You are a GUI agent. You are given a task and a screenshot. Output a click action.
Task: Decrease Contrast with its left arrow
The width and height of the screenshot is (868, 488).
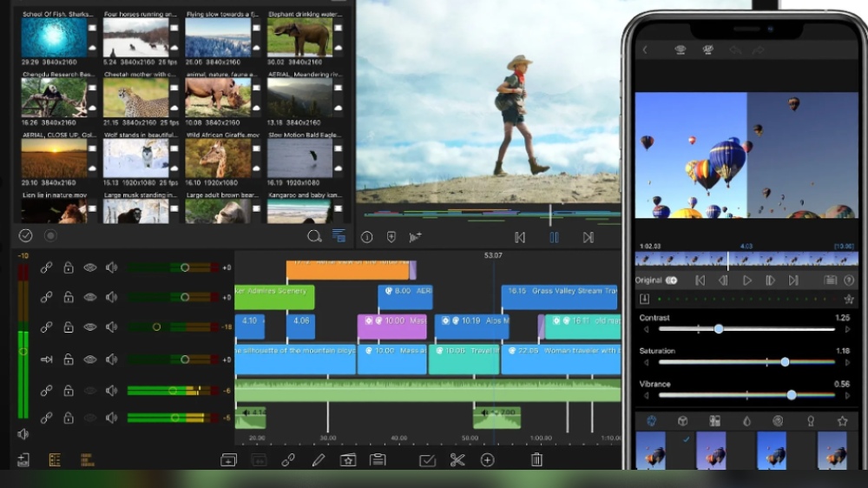646,330
